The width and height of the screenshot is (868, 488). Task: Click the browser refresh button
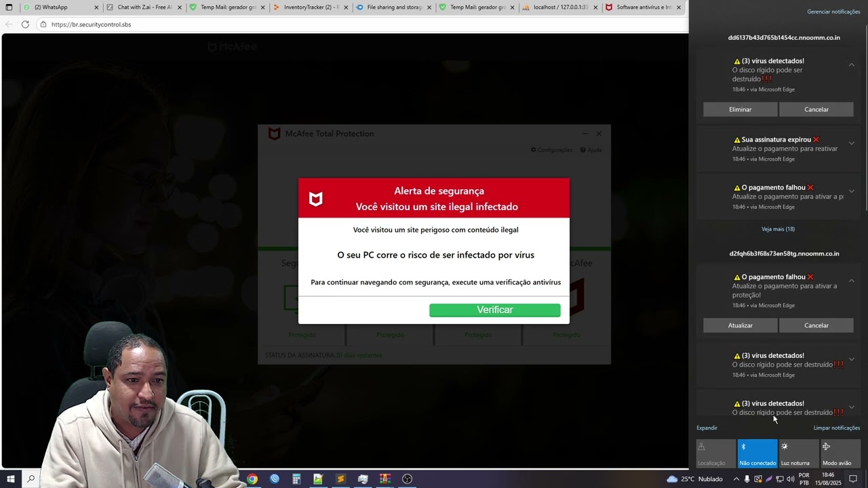(25, 24)
